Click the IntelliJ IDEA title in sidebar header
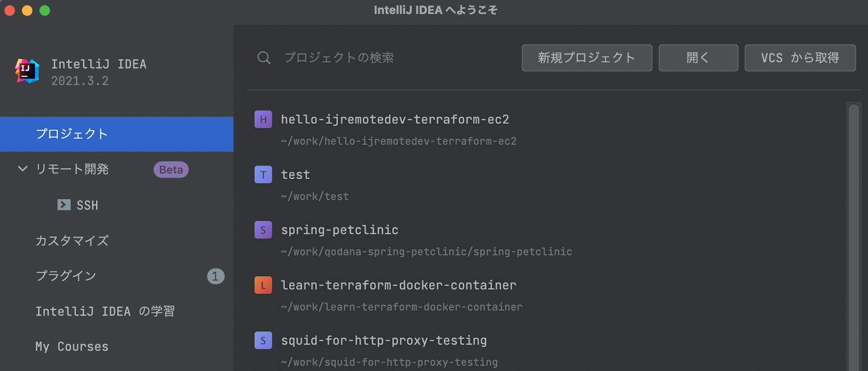This screenshot has height=371, width=868. click(99, 64)
